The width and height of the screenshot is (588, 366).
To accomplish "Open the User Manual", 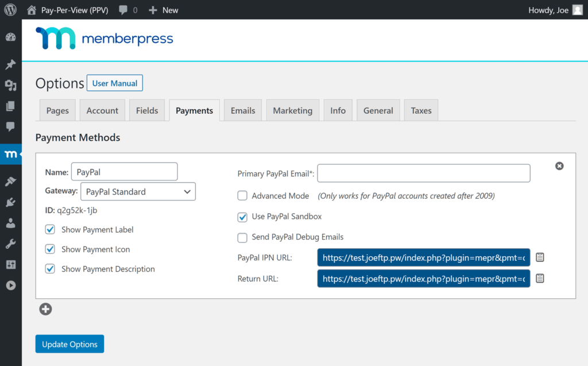I will (114, 83).
